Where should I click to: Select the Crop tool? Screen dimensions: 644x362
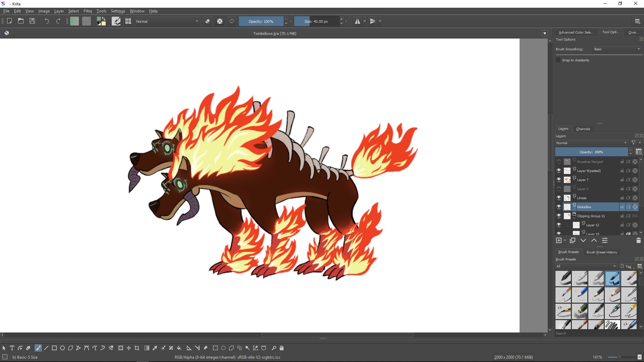137,348
